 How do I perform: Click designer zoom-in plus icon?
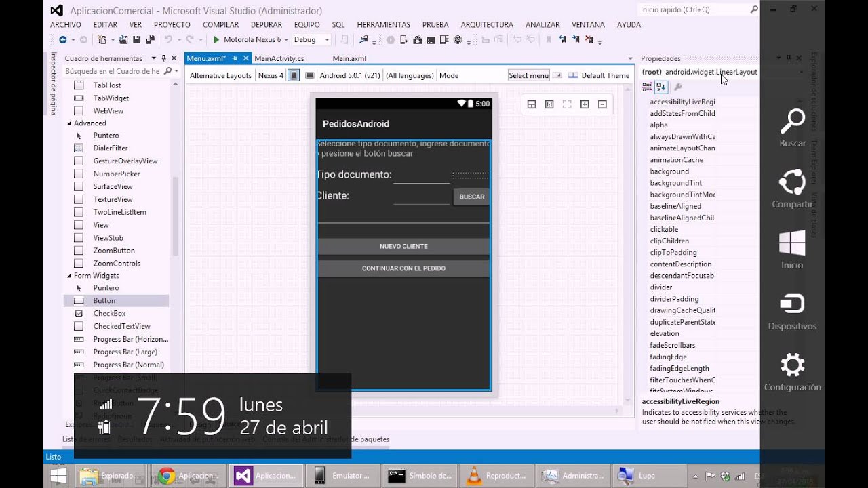point(585,104)
